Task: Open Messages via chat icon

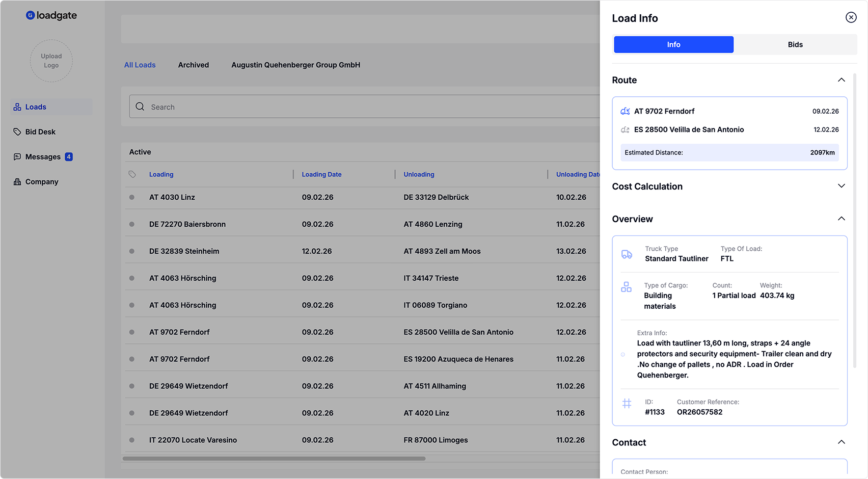Action: pos(17,157)
